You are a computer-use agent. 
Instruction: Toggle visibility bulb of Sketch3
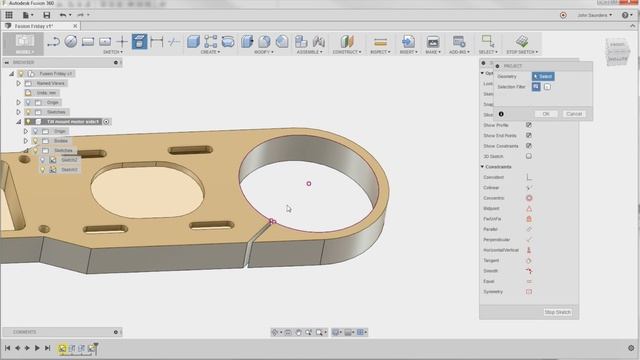(x=42, y=169)
